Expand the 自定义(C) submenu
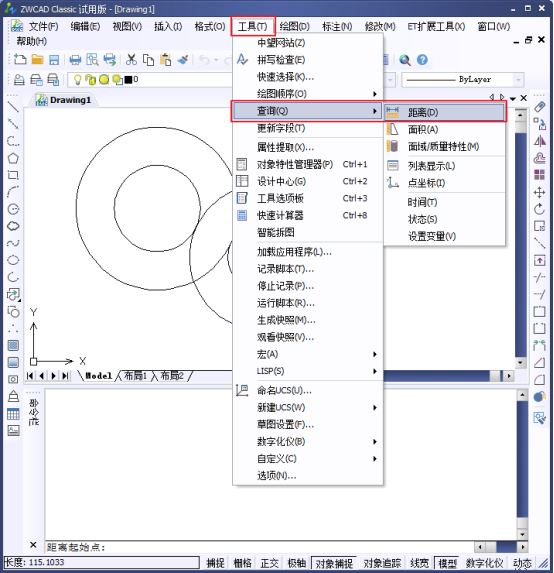 pos(308,459)
